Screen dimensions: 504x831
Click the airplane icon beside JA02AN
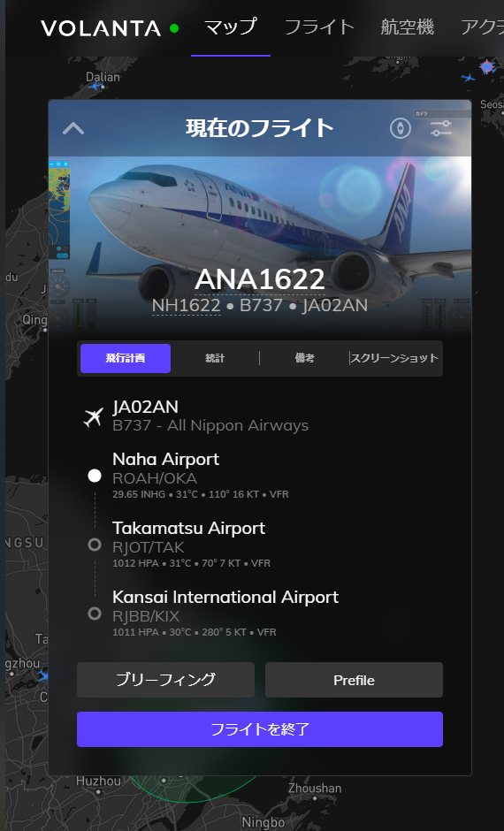pos(94,417)
